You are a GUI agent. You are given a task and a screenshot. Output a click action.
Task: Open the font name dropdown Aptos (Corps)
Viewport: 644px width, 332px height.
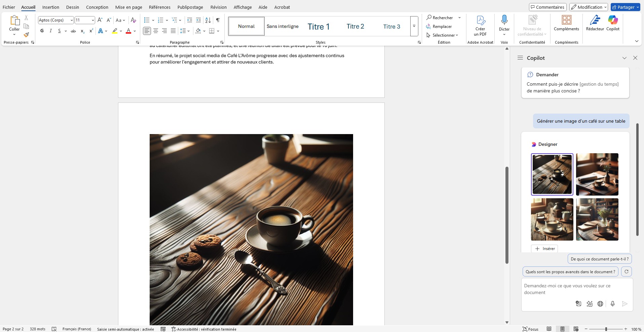[55, 20]
